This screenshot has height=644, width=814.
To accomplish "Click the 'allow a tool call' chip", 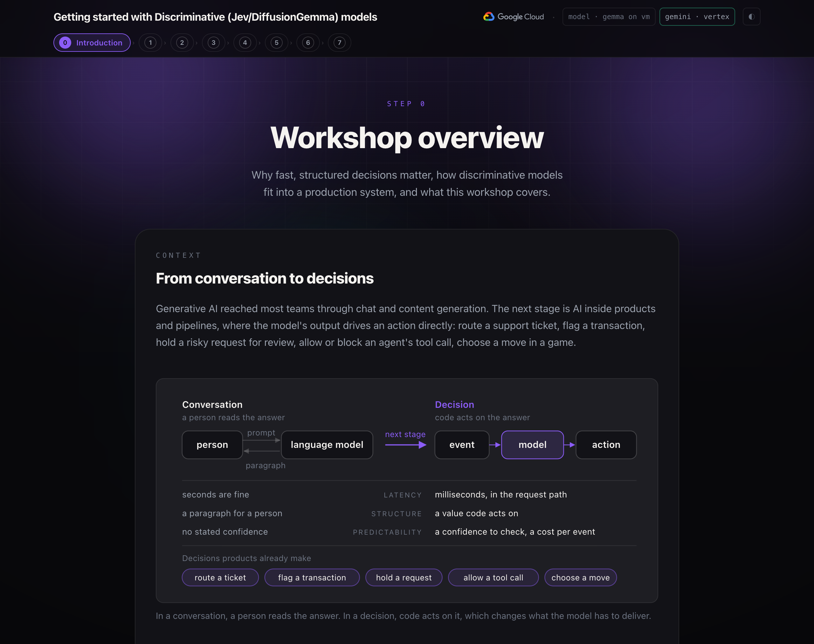I will point(493,578).
